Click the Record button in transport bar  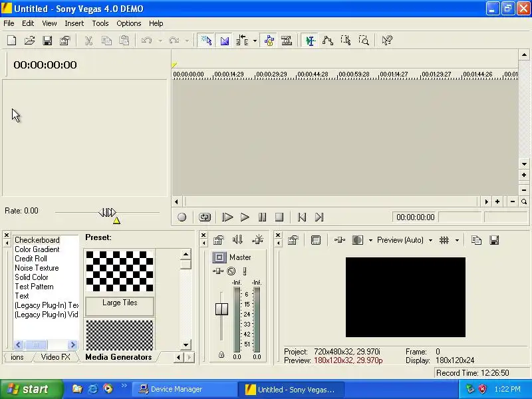coord(182,217)
